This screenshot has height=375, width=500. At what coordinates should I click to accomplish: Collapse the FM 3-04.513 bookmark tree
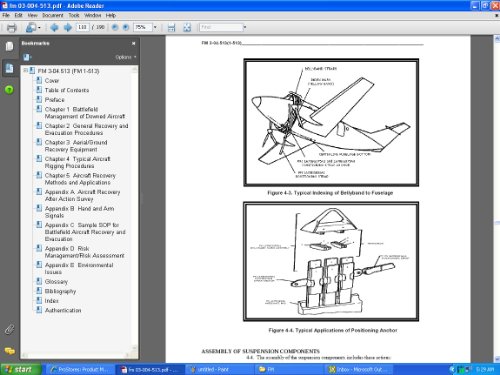click(25, 71)
